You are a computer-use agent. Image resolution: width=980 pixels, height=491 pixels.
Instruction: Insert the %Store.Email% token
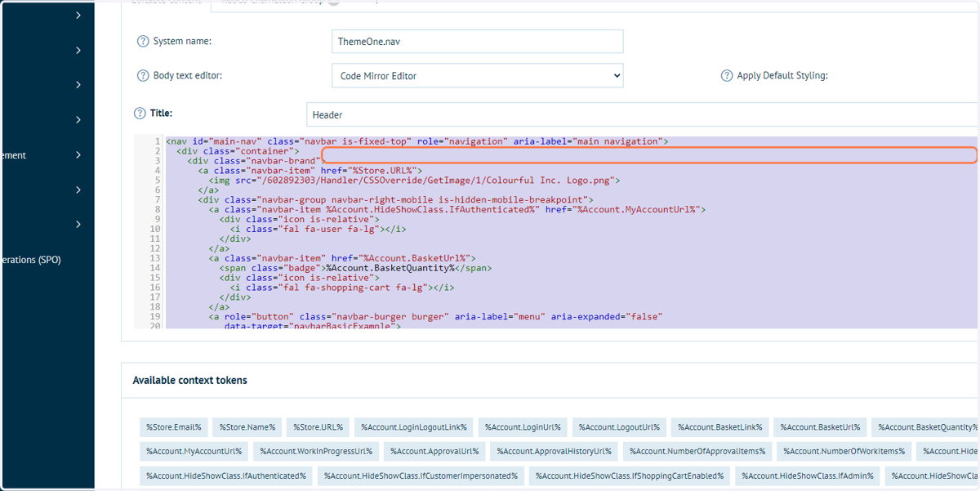tap(174, 427)
